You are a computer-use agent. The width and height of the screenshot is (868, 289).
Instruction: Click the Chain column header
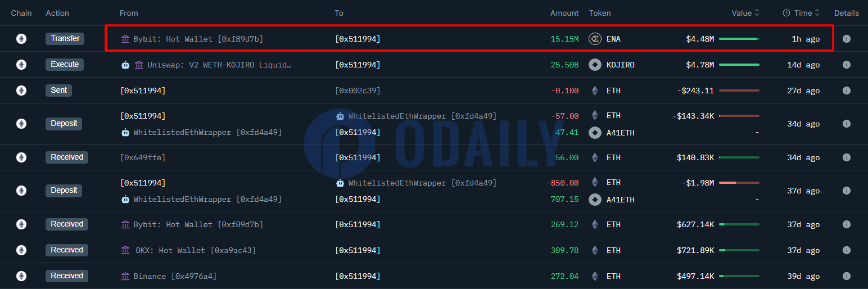pyautogui.click(x=21, y=13)
